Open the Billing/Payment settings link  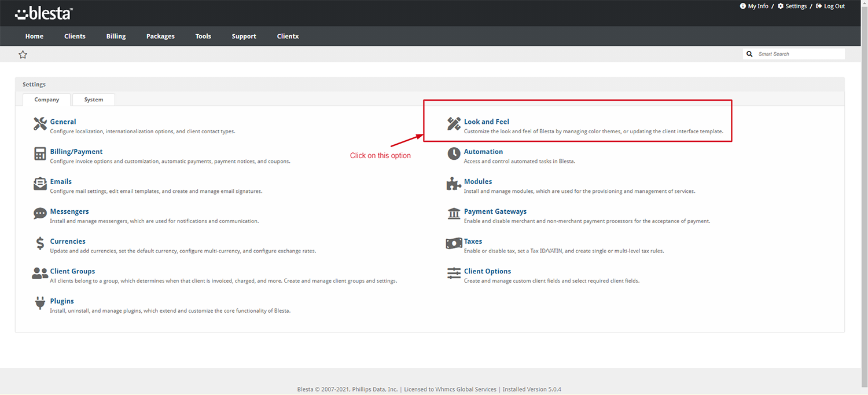[x=76, y=152]
